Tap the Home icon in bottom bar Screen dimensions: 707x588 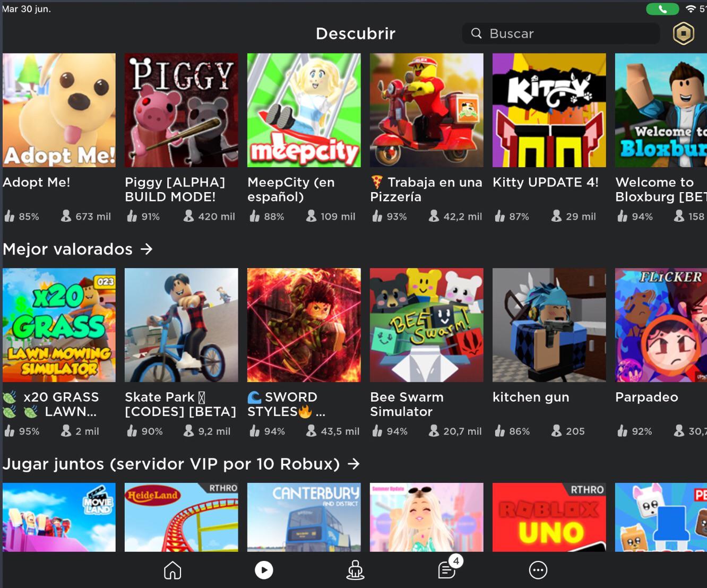[x=173, y=570]
